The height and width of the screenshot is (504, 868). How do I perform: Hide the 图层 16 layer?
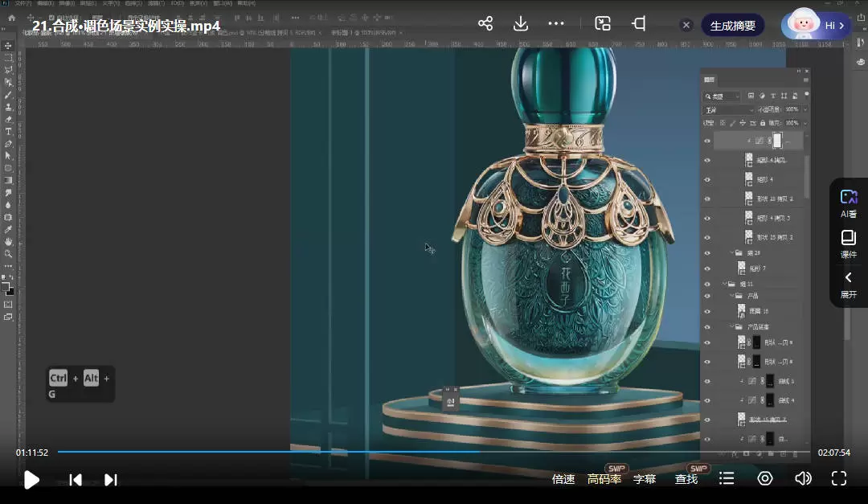point(707,311)
